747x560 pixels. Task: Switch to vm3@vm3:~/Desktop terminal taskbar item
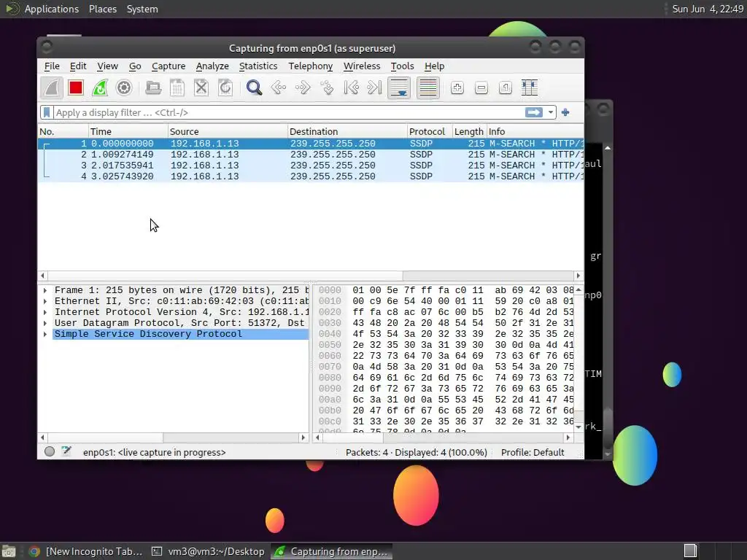click(x=208, y=551)
